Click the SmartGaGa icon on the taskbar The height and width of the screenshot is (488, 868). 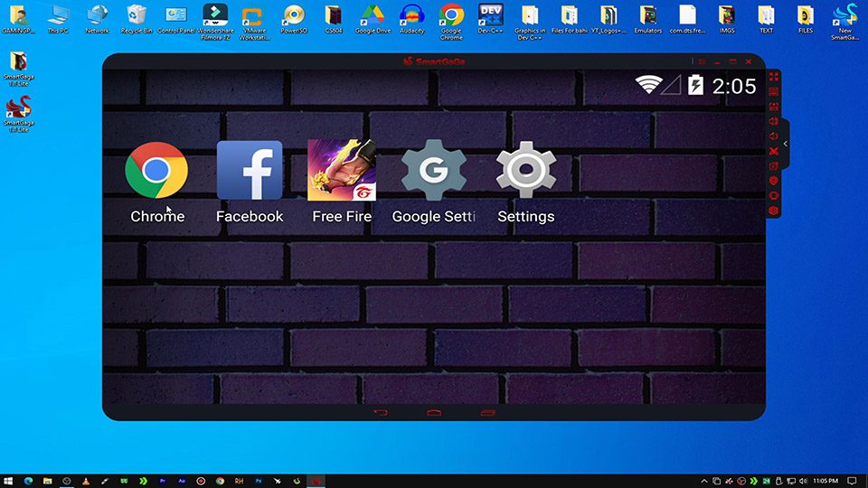[x=316, y=481]
